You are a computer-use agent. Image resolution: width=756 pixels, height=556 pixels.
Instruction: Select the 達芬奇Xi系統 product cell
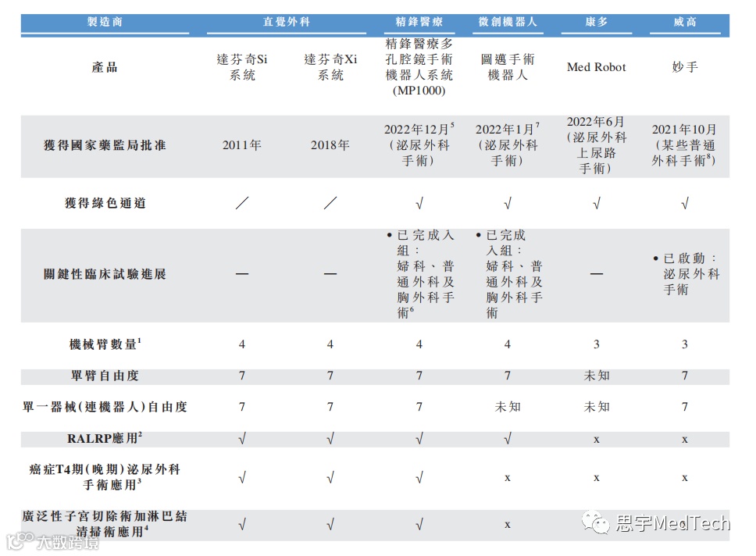click(330, 67)
